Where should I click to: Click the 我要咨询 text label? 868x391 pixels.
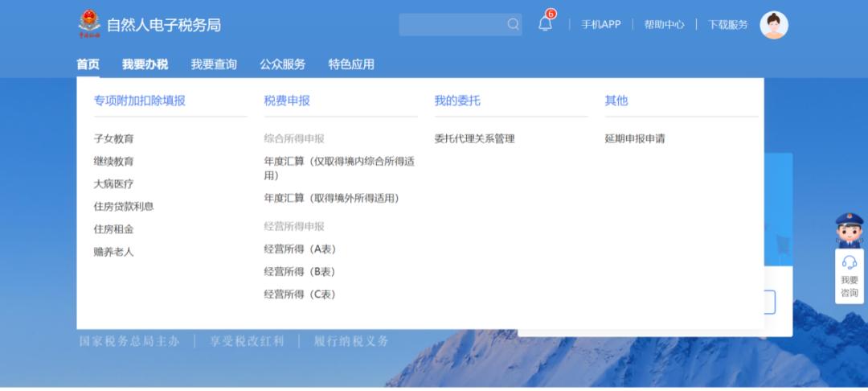(x=850, y=286)
